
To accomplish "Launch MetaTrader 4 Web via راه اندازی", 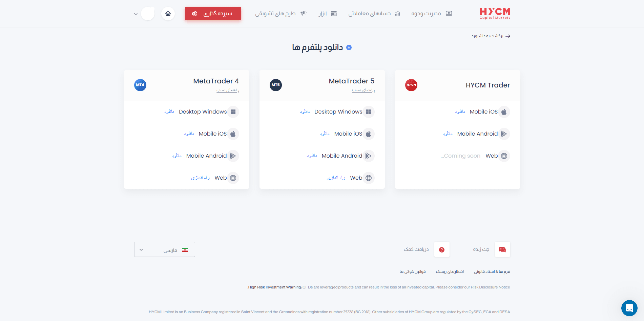I will (x=201, y=178).
